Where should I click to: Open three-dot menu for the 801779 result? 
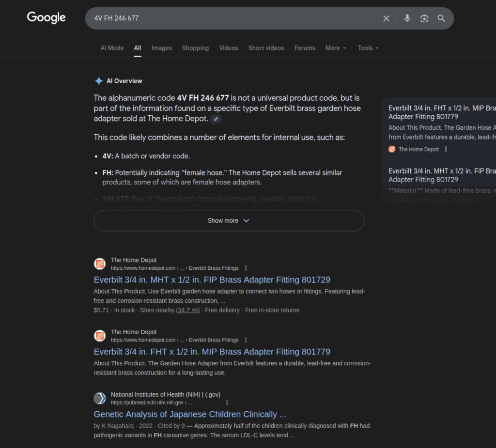[x=246, y=340]
